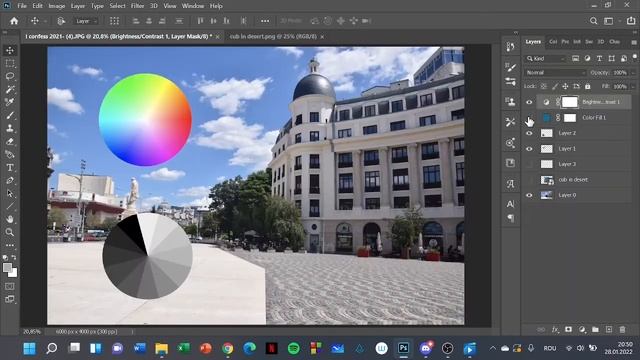Open the File menu
This screenshot has width=640, height=360.
point(22,6)
